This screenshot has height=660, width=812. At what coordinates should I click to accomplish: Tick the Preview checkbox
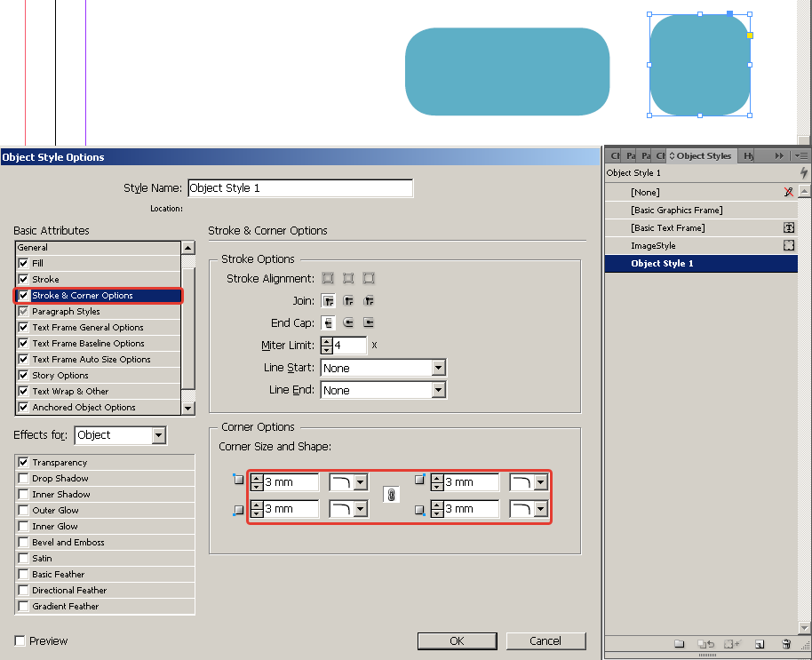pos(20,640)
